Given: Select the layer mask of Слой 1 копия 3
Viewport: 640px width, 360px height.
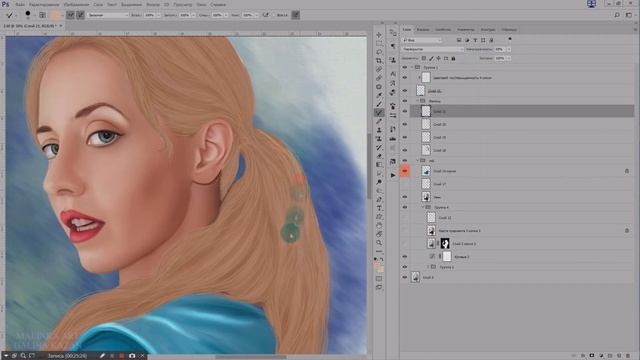Looking at the screenshot, I should click(445, 244).
